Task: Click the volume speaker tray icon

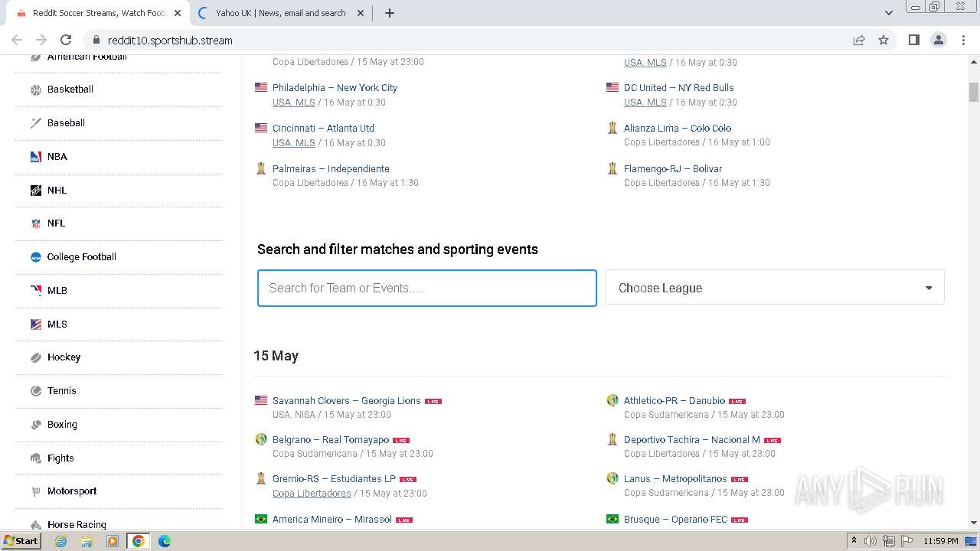Action: 871,541
